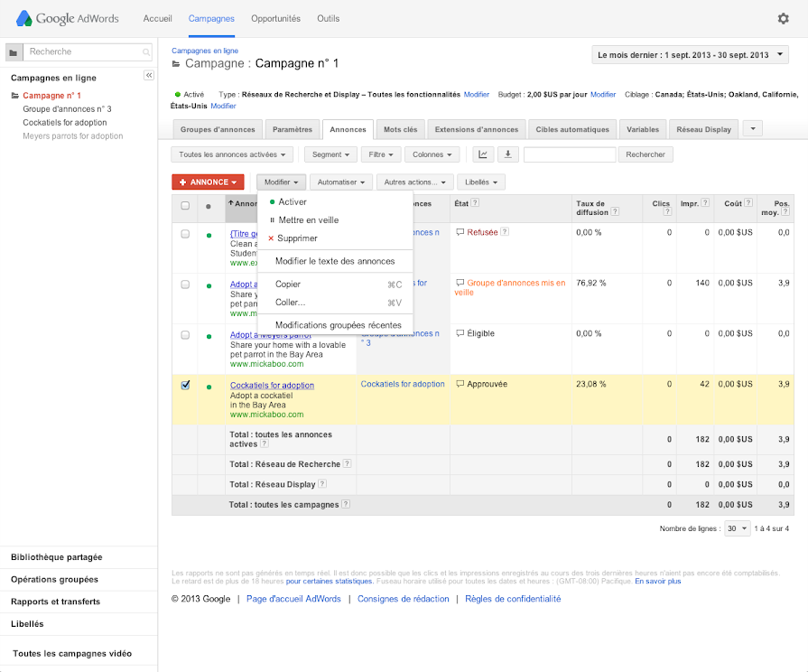Collapse the sidebar with the double-chevron icon
The width and height of the screenshot is (808, 672).
click(149, 75)
